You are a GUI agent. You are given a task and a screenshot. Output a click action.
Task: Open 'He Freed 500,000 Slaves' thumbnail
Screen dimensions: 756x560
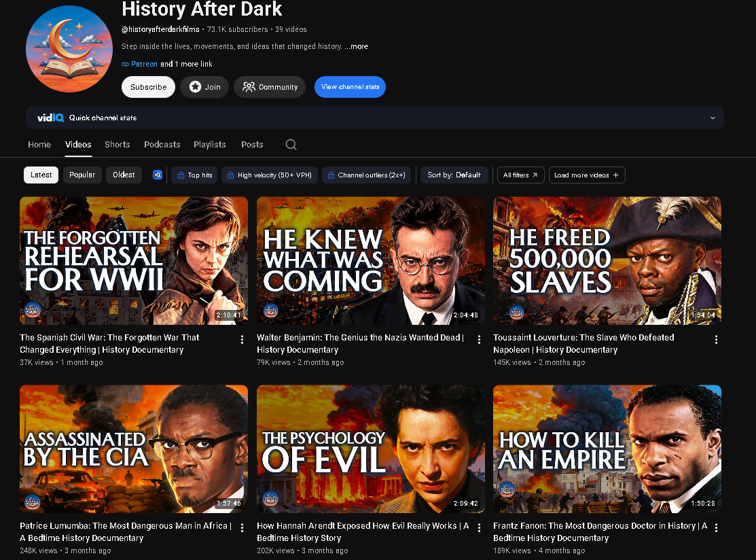[x=607, y=260]
